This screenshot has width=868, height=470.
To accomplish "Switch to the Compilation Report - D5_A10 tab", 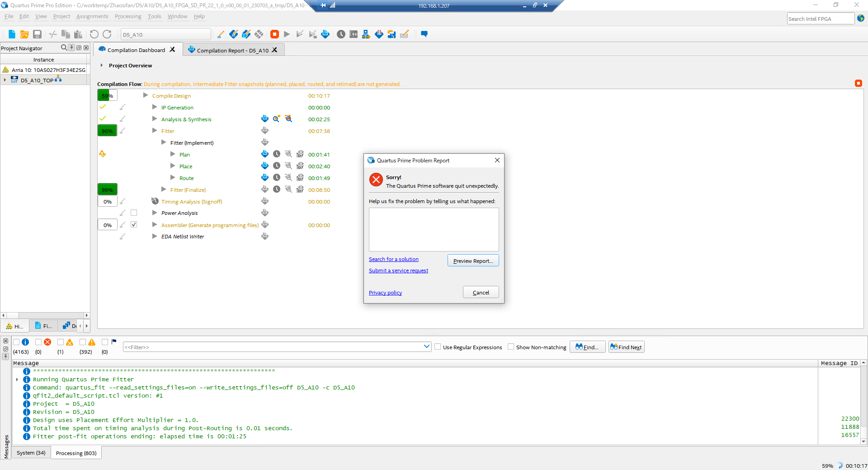I will tap(232, 50).
